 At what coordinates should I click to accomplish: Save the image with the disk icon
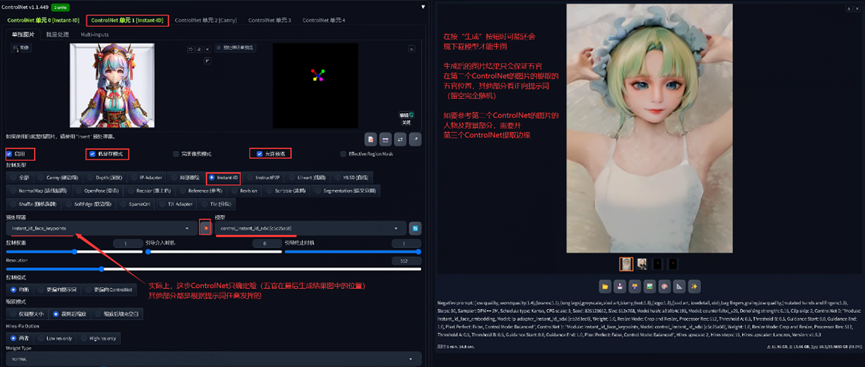tap(620, 286)
